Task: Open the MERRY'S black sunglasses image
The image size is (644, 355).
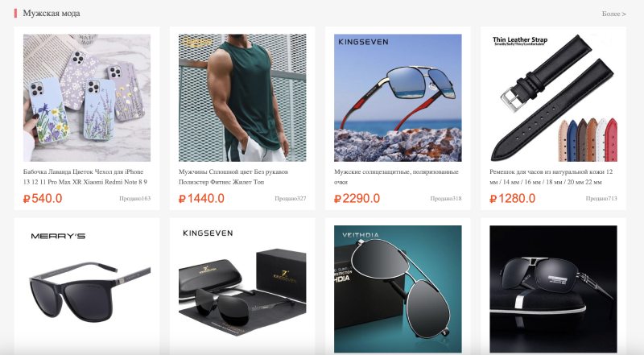Action: (x=87, y=289)
